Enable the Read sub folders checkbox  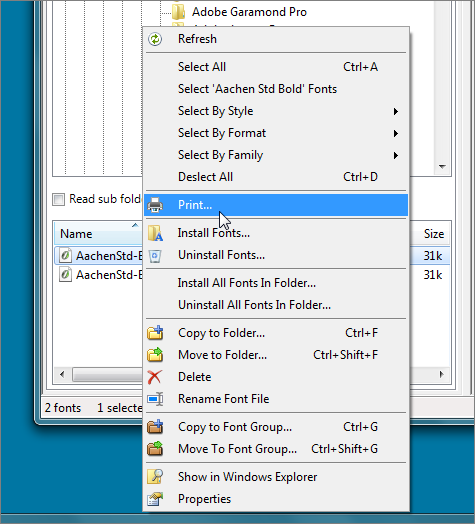[58, 200]
